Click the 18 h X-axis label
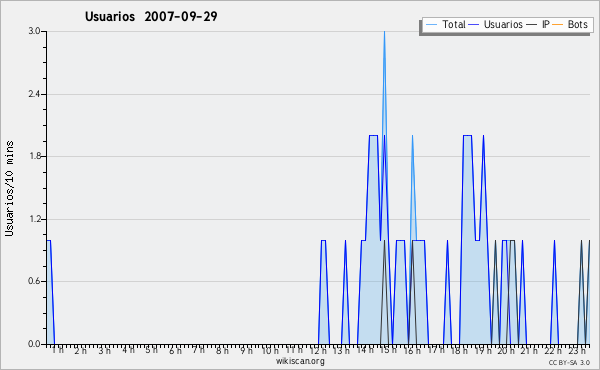 click(459, 350)
